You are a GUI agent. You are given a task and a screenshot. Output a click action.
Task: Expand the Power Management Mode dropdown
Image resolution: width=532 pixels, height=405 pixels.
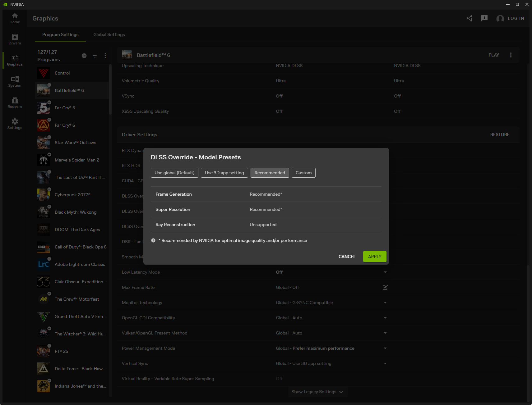click(385, 348)
